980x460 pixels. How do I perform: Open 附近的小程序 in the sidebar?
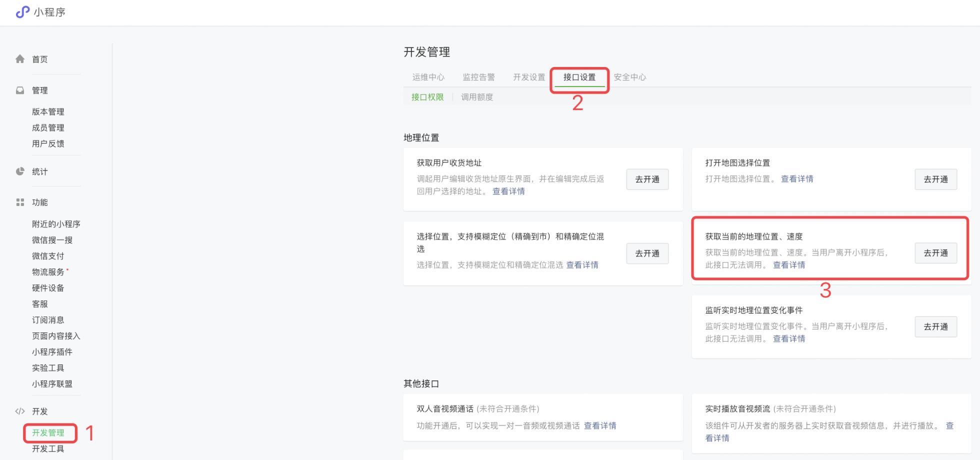tap(56, 224)
